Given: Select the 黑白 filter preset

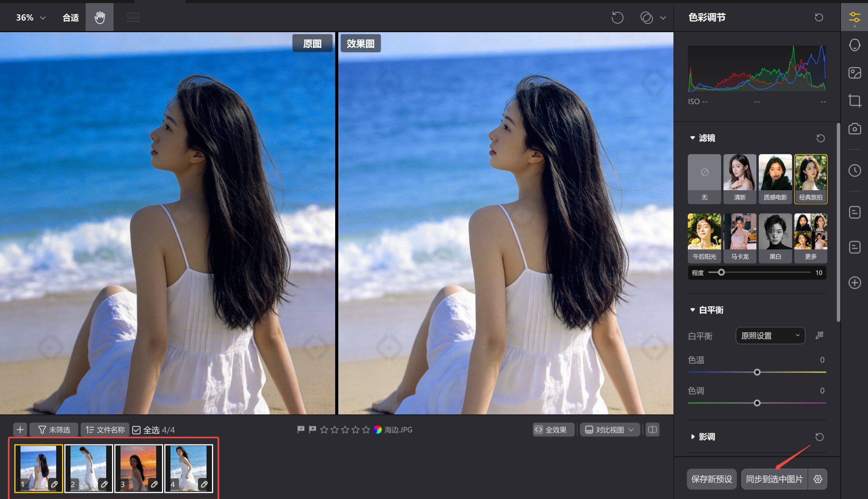Looking at the screenshot, I should click(x=775, y=238).
